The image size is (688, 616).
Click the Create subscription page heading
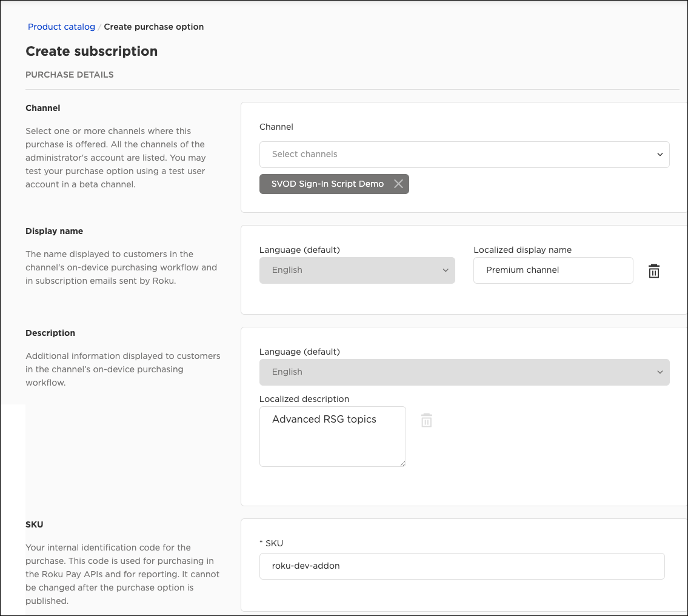click(x=92, y=52)
